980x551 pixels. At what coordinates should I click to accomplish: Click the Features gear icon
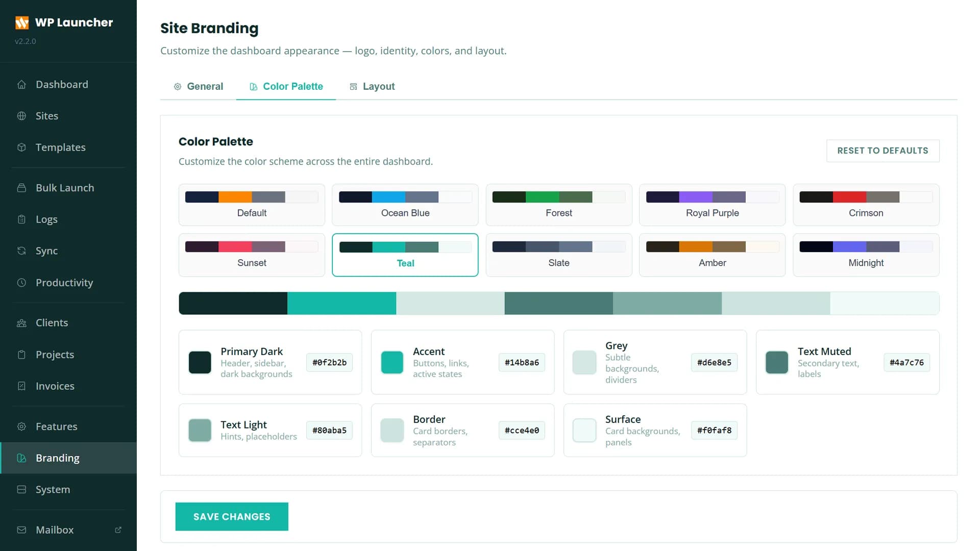(x=21, y=427)
